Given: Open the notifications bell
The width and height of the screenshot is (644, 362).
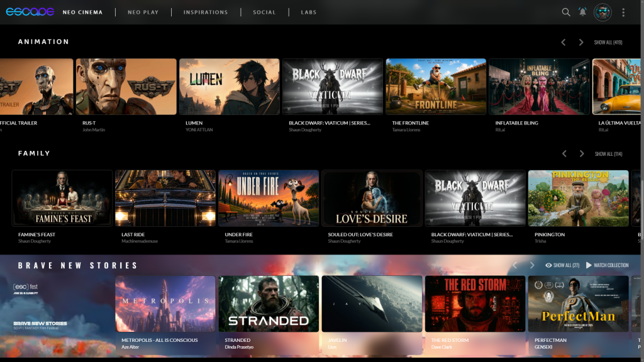Looking at the screenshot, I should [582, 13].
